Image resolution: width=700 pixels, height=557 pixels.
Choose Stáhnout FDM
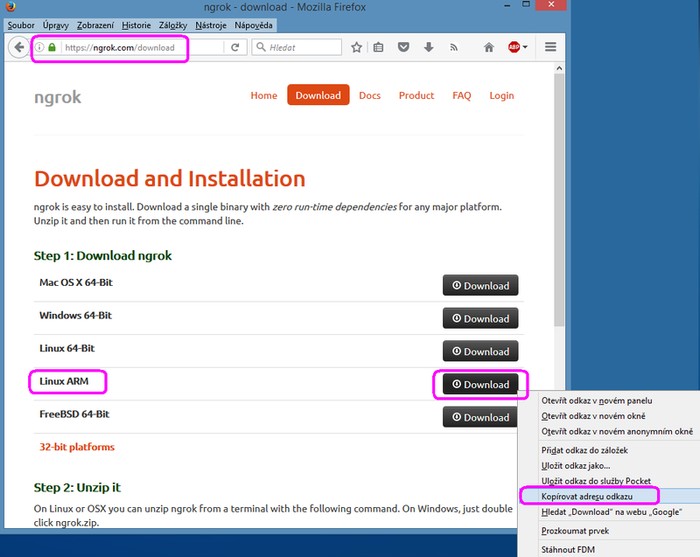point(609,549)
